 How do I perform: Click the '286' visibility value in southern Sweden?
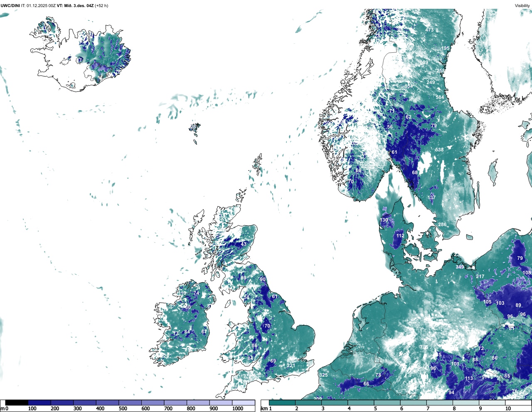click(442, 225)
